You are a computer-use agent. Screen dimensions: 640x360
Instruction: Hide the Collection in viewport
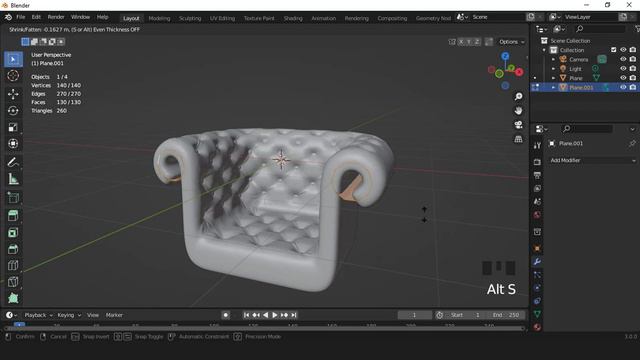623,50
